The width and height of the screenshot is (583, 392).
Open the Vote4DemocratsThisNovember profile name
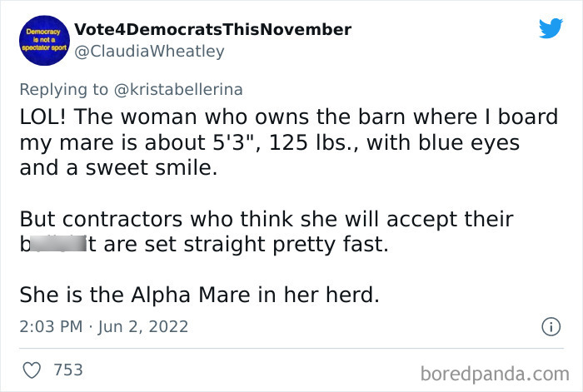(212, 29)
